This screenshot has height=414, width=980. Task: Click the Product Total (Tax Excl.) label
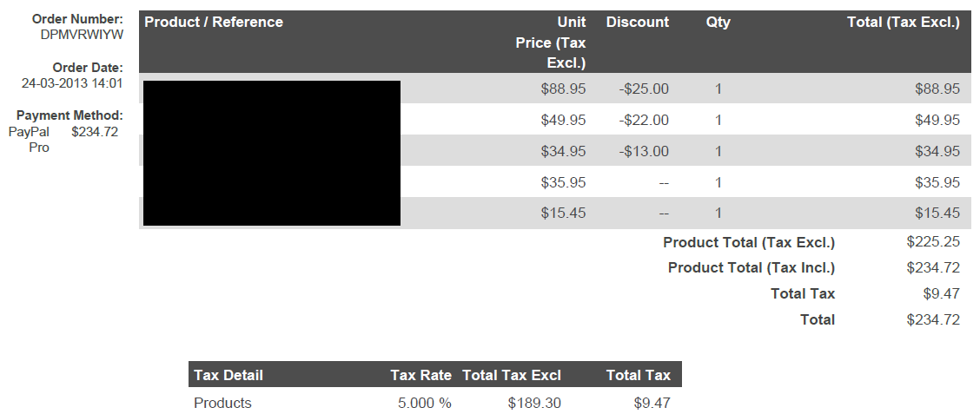pos(748,242)
